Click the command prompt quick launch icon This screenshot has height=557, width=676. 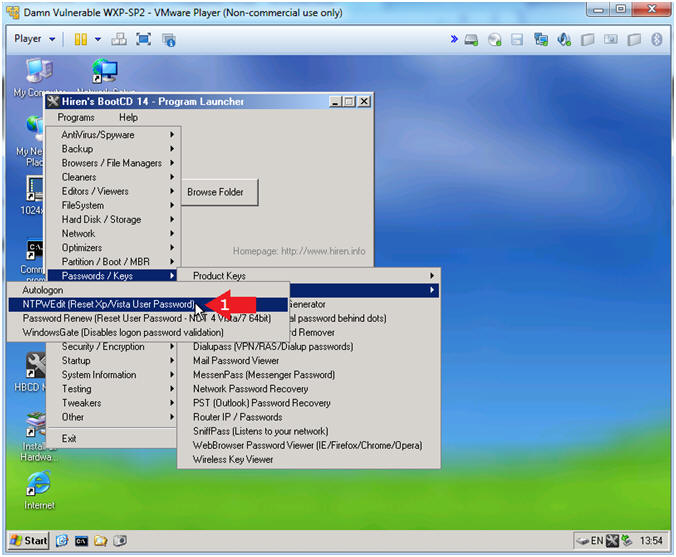point(81,541)
